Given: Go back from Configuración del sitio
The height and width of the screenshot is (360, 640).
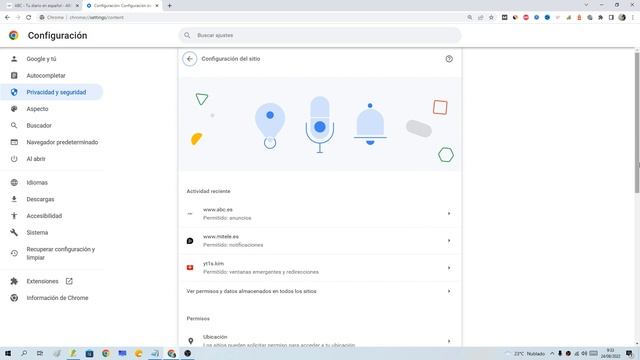Looking at the screenshot, I should point(189,59).
